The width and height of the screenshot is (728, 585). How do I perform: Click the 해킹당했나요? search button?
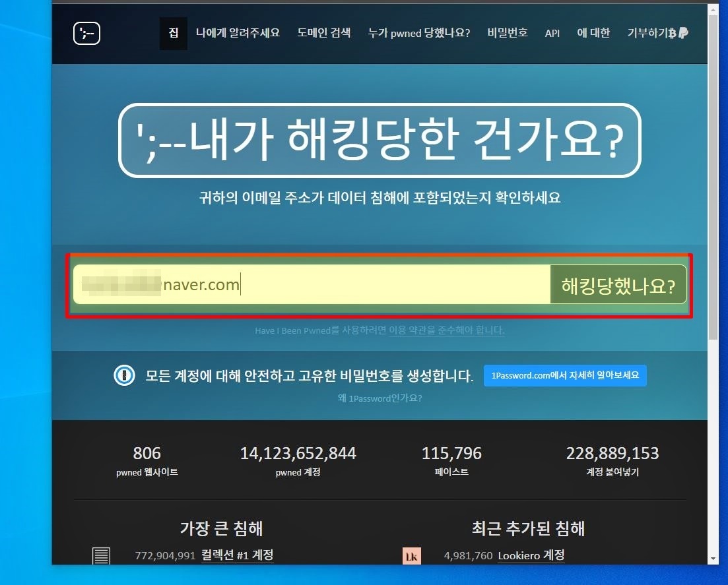(x=618, y=285)
